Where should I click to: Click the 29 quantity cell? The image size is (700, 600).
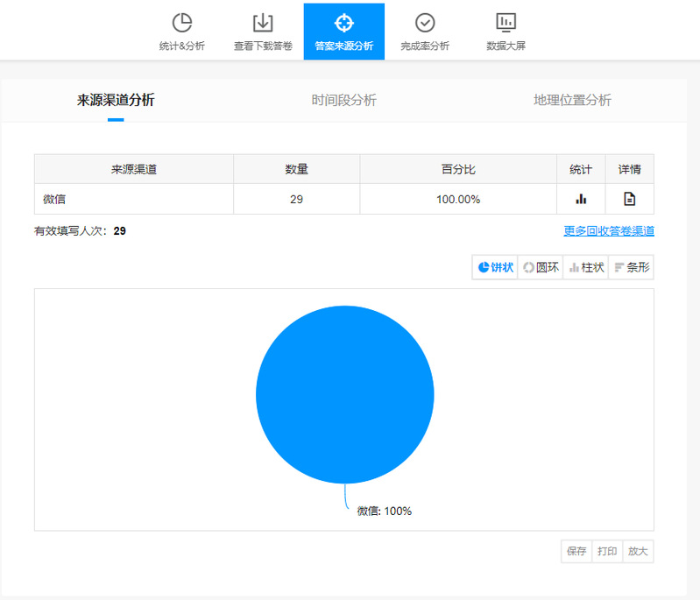click(296, 199)
